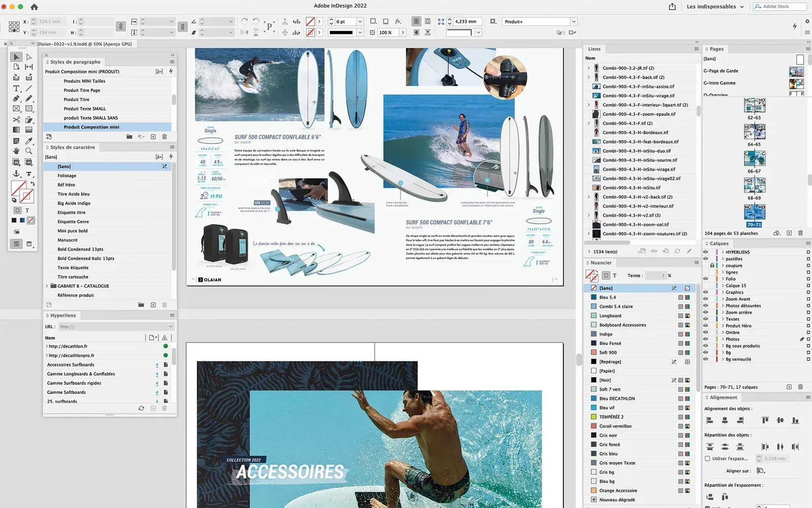Screen dimensions: 812x508
Task: Toggle visibility of Photos layer
Action: 705,339
